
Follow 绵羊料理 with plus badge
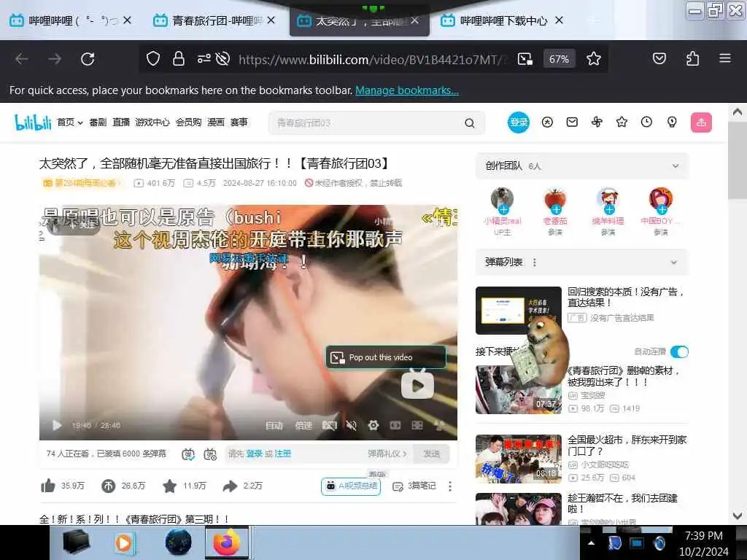pyautogui.click(x=609, y=209)
